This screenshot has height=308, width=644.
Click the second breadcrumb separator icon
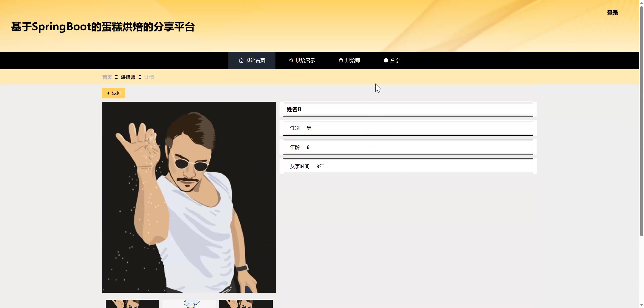tap(140, 77)
